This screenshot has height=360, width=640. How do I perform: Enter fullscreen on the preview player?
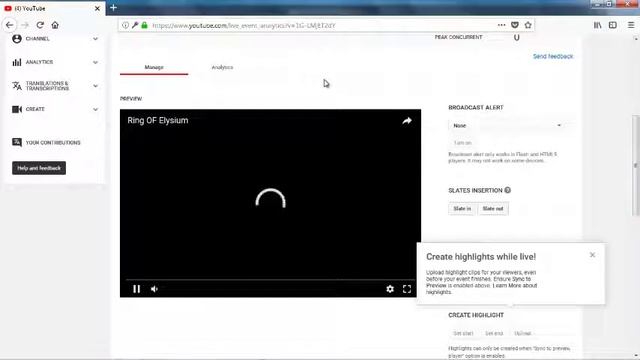tap(407, 289)
